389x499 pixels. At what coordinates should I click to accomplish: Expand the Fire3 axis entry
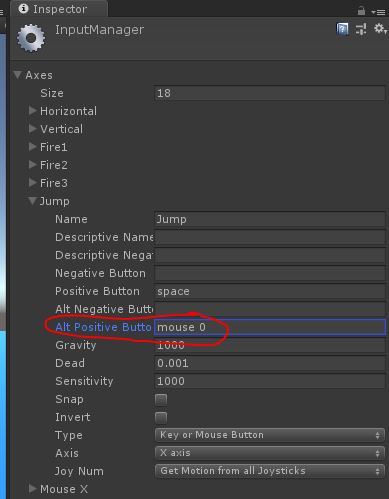tap(32, 183)
